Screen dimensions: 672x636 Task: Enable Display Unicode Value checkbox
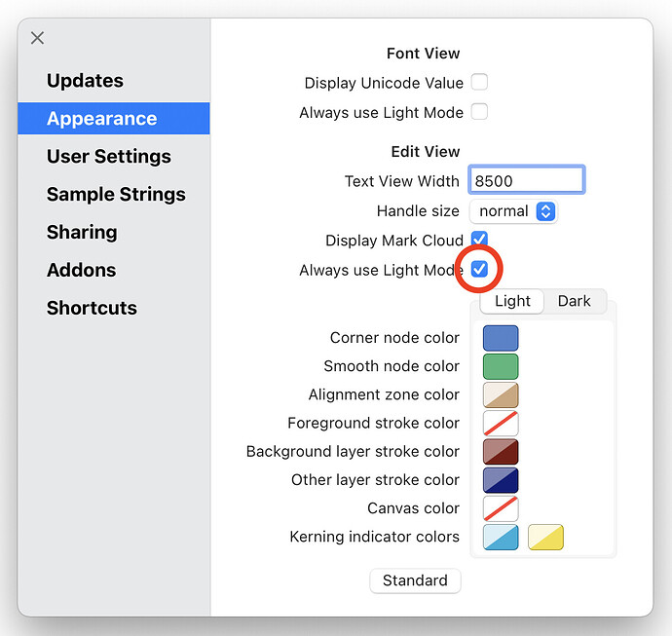pos(479,83)
